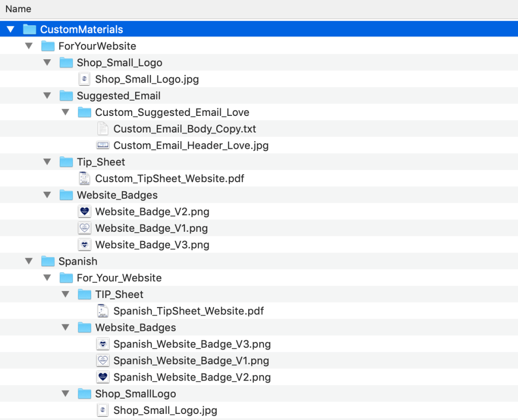This screenshot has width=518, height=420.
Task: Click the Spanish_Website_Badge_V1.png thumbnail icon
Action: pos(103,361)
